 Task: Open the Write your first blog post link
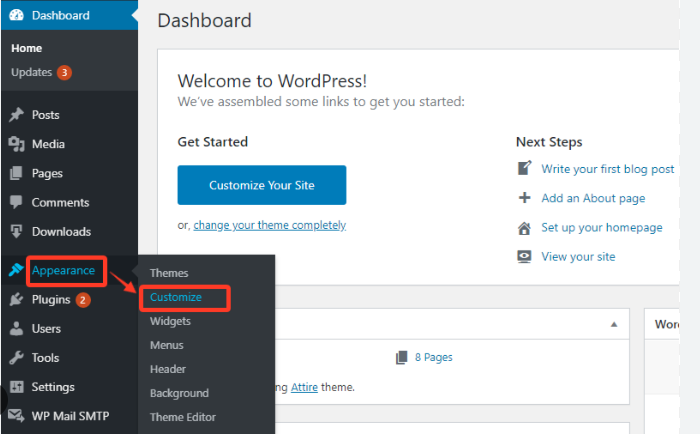coord(607,169)
